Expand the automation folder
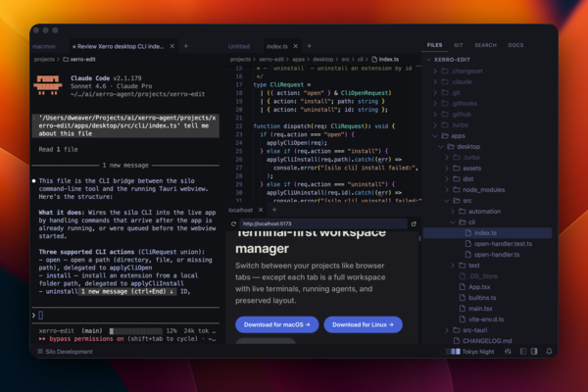588x392 pixels. [453, 212]
